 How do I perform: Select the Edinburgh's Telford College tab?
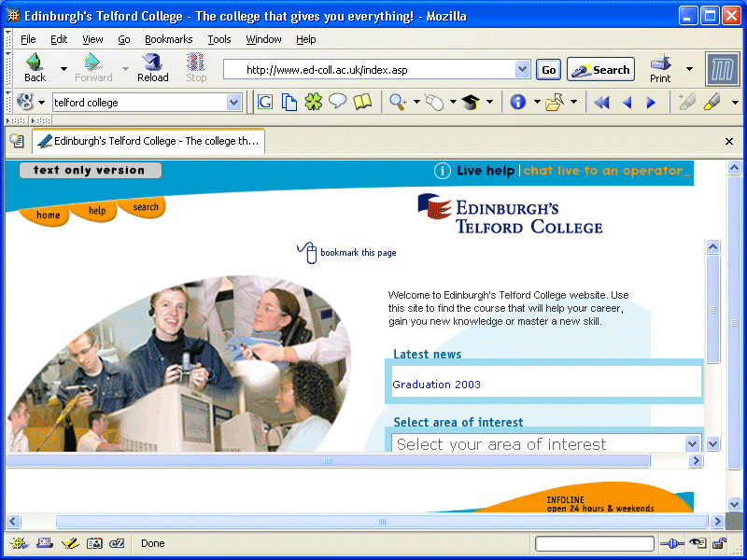(x=148, y=141)
